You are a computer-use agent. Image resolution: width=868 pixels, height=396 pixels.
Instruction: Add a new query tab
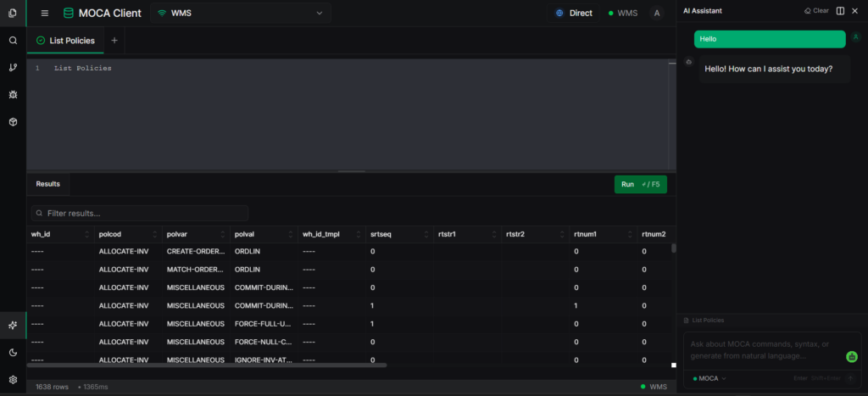114,41
